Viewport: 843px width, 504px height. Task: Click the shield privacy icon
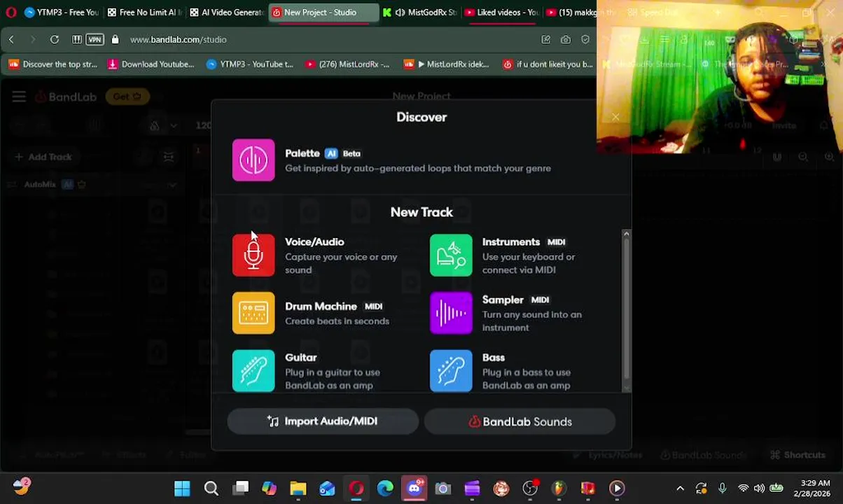coord(585,40)
